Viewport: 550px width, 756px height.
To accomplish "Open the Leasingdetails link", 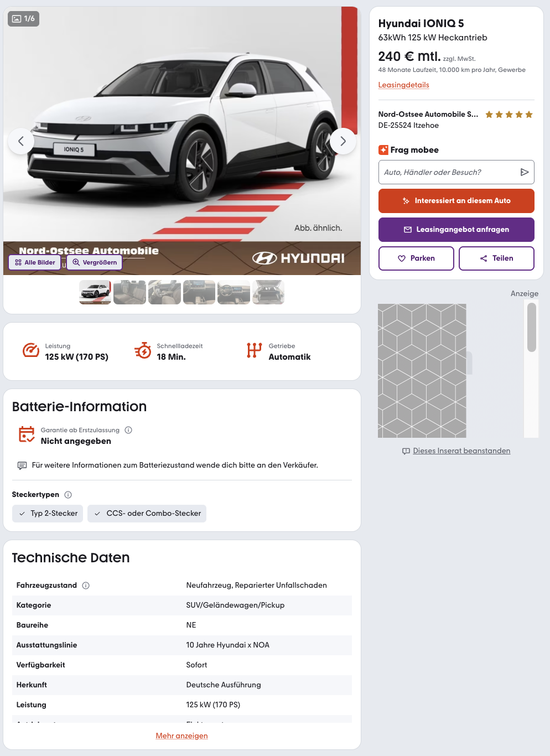I will point(403,85).
